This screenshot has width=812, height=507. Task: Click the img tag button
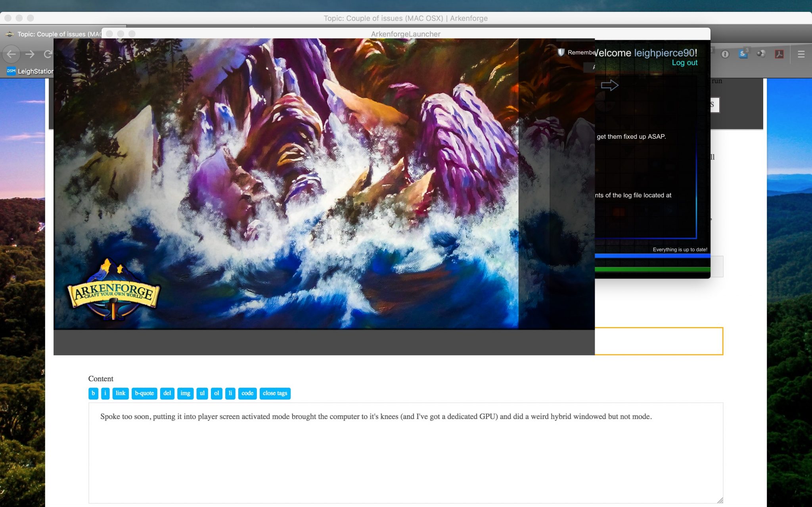[185, 393]
